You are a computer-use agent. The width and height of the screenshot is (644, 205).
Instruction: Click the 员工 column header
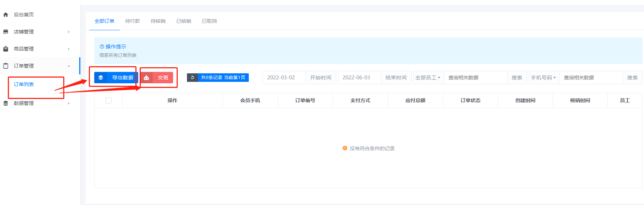point(625,100)
